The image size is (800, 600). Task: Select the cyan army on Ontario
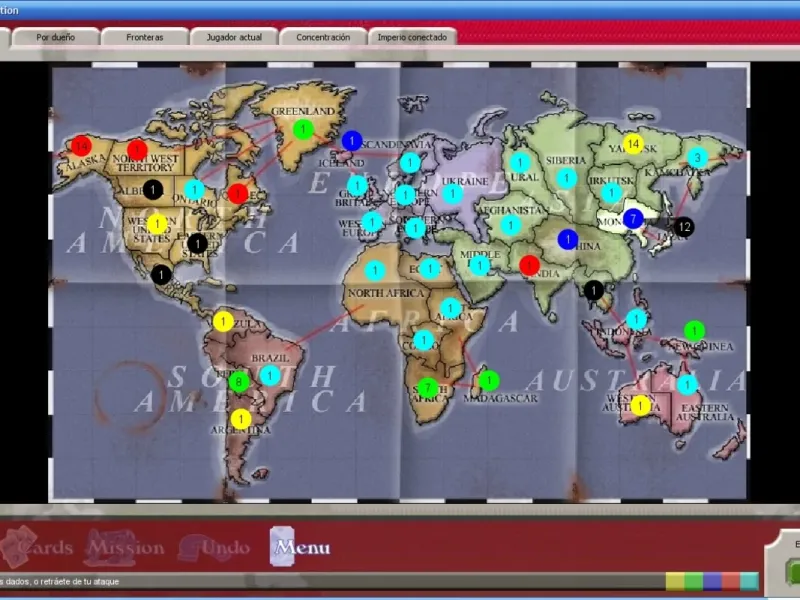194,190
